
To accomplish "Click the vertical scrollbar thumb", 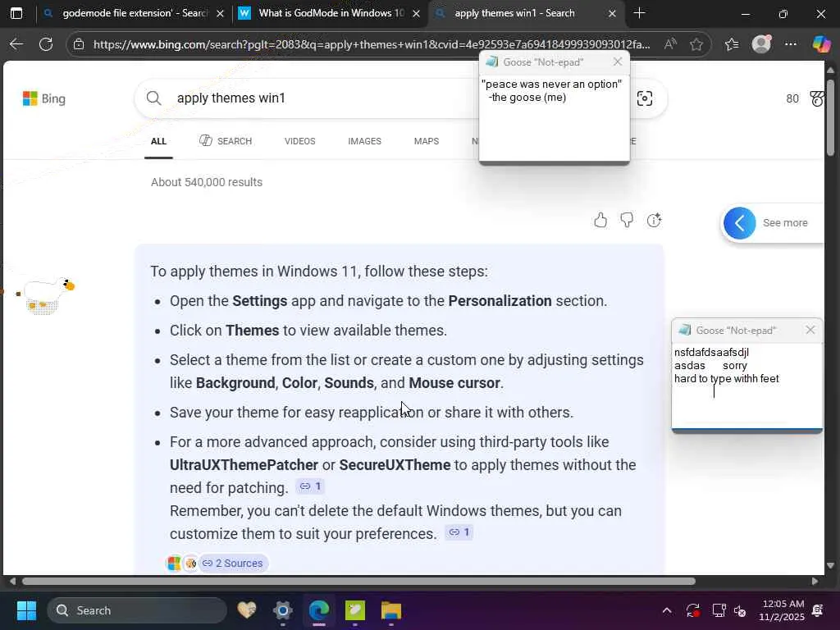I will [x=830, y=118].
